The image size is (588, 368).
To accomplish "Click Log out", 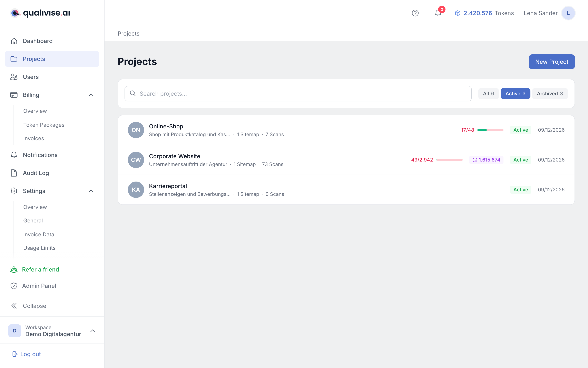I will 30,354.
